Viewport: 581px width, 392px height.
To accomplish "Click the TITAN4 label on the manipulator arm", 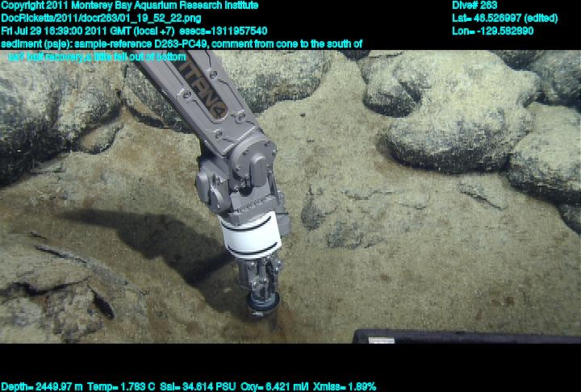I will click(x=203, y=88).
